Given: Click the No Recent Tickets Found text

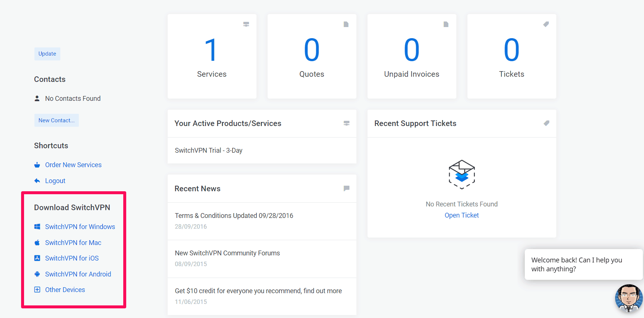Looking at the screenshot, I should 462,204.
